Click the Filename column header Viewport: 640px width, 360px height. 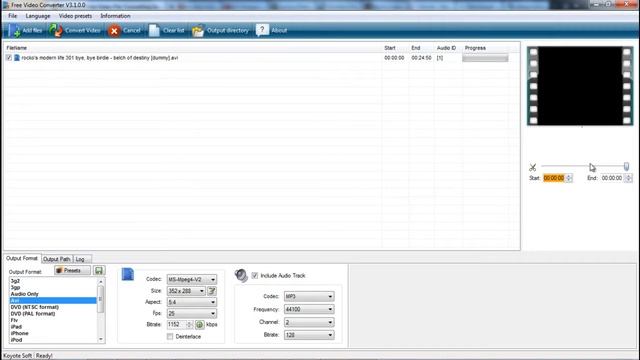[x=193, y=48]
